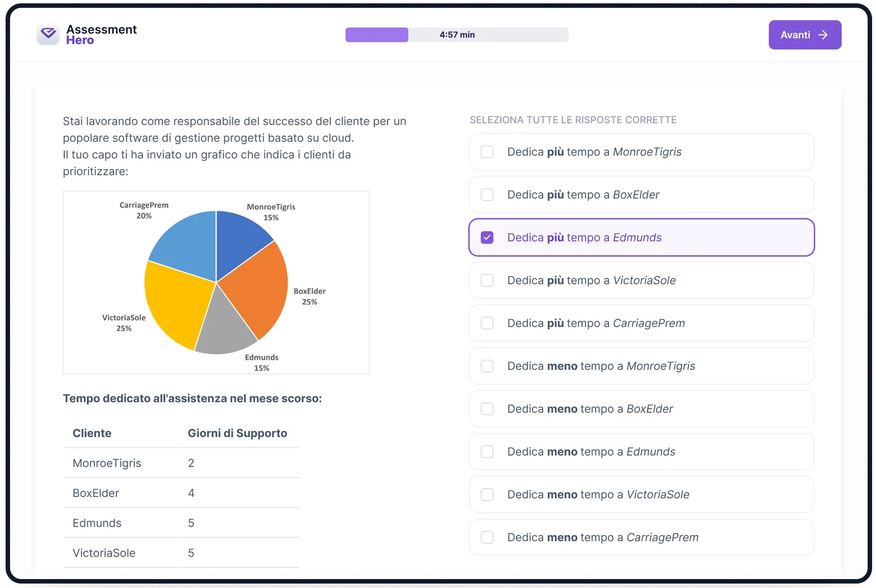Check 'Dedica meno tempo a MonroeTigris'
The width and height of the screenshot is (876, 588).
click(487, 366)
